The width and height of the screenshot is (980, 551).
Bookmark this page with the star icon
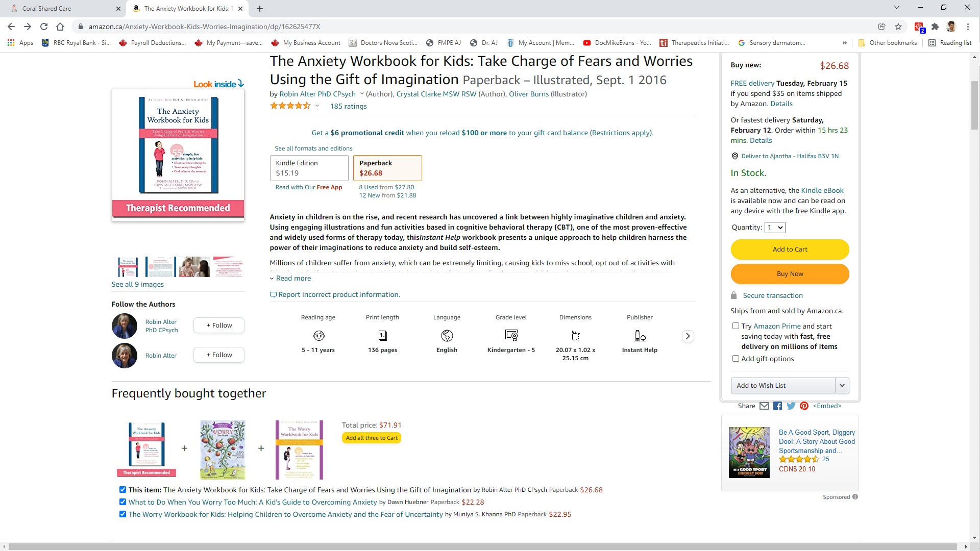click(898, 27)
